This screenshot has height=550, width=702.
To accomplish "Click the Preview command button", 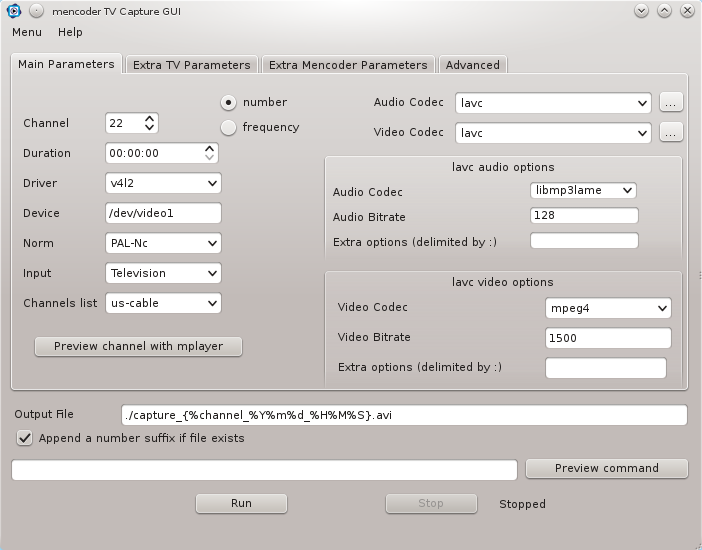I will pos(607,468).
